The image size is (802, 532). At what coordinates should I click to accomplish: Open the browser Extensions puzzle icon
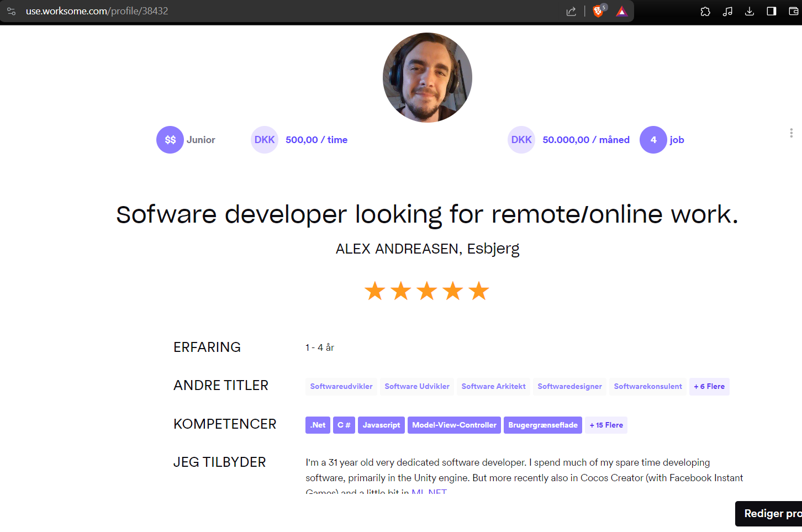tap(705, 10)
